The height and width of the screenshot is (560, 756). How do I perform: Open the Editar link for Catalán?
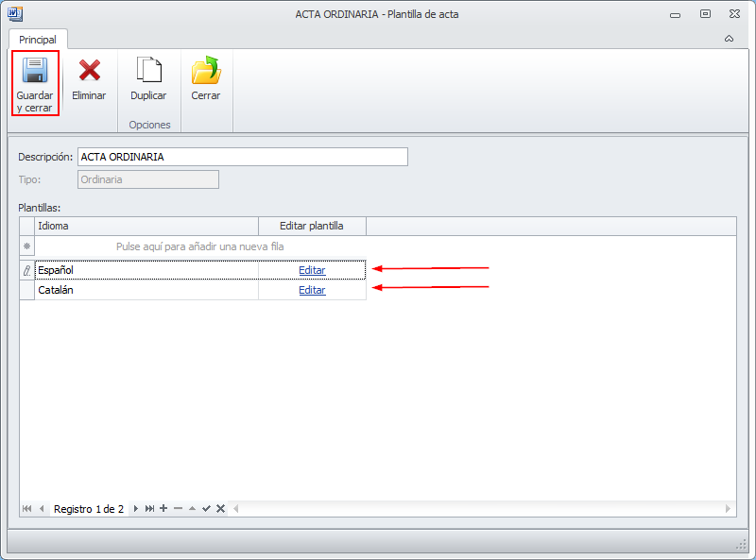click(312, 290)
